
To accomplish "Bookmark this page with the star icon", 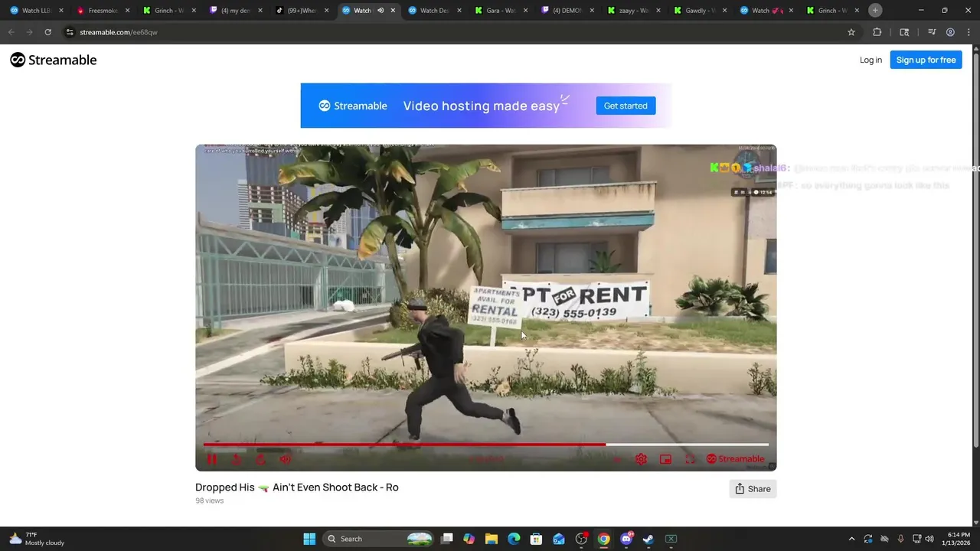I will point(851,32).
